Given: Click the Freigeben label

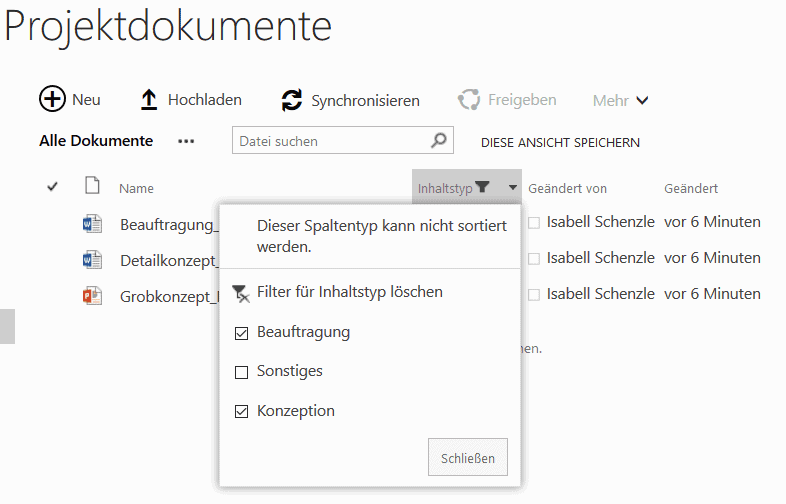Looking at the screenshot, I should (522, 100).
